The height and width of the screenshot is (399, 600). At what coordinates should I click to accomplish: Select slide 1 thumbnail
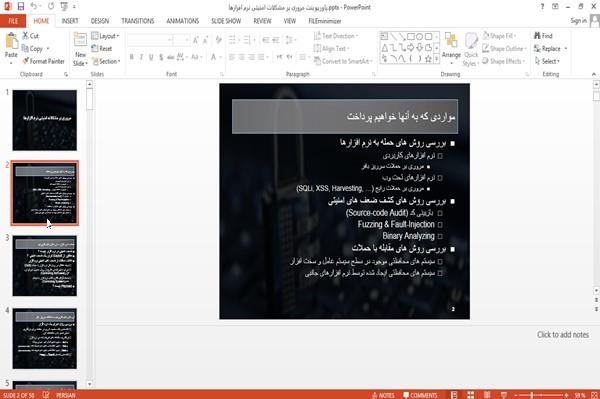(45, 120)
